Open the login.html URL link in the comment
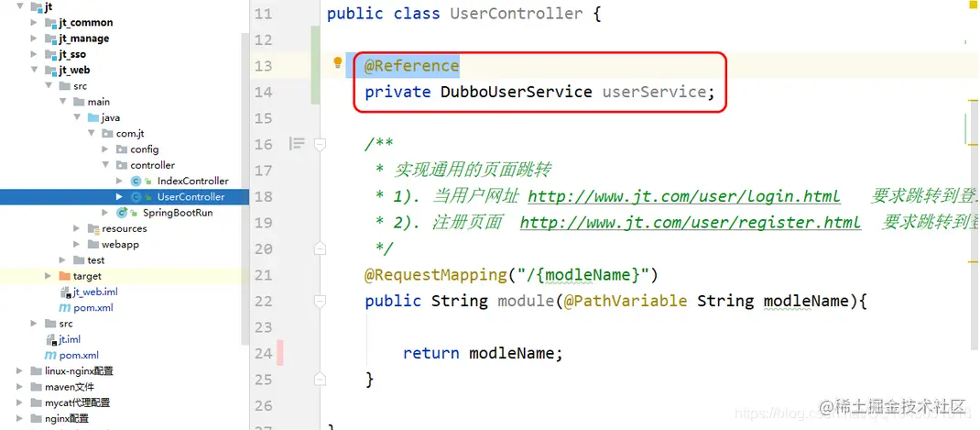 point(684,196)
